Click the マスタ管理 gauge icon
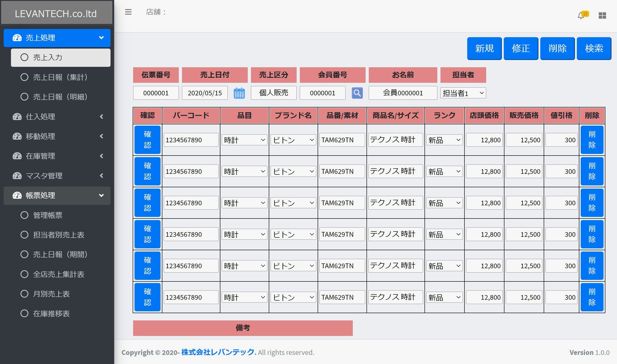The height and width of the screenshot is (364, 617). pos(17,176)
